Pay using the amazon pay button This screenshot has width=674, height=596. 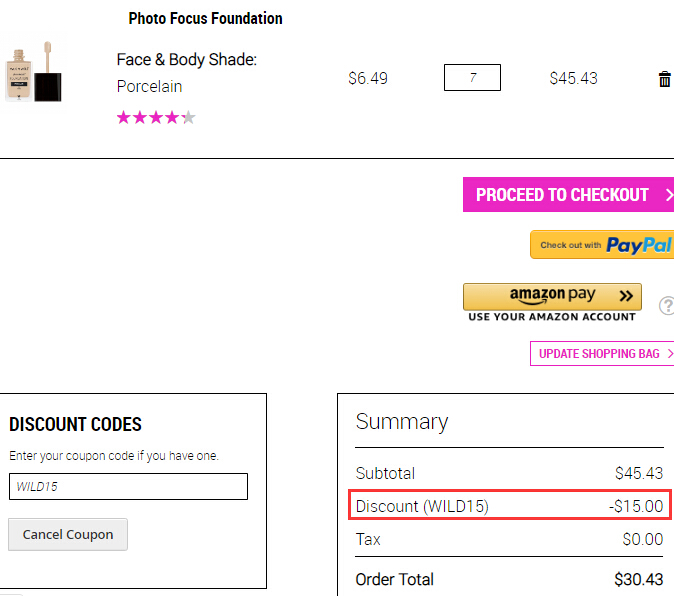552,296
